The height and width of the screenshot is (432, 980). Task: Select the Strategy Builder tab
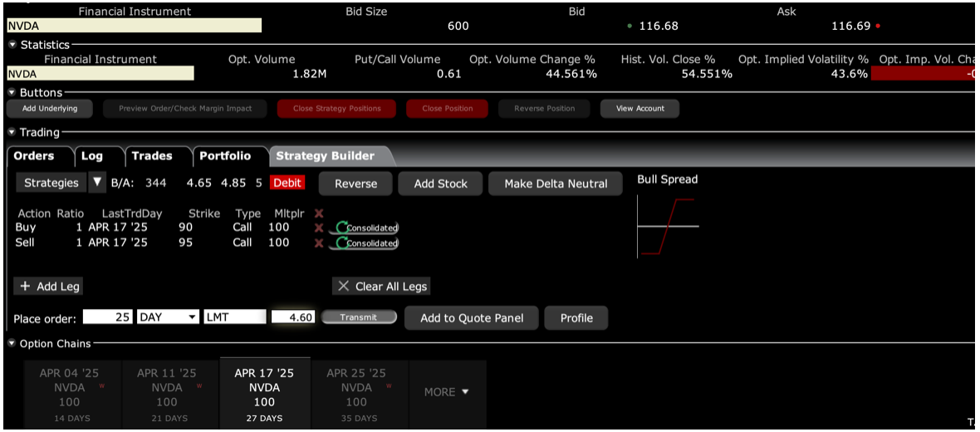click(326, 155)
